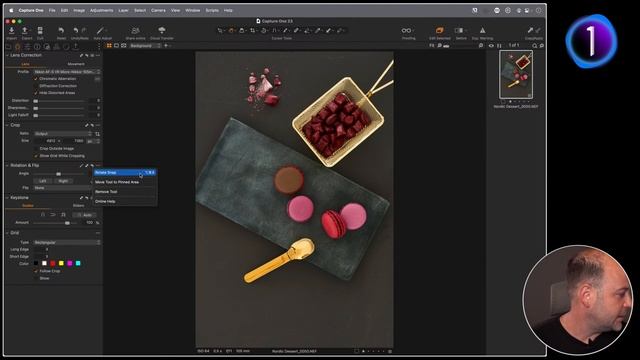Choose Rotate Snap in context menu

[124, 173]
